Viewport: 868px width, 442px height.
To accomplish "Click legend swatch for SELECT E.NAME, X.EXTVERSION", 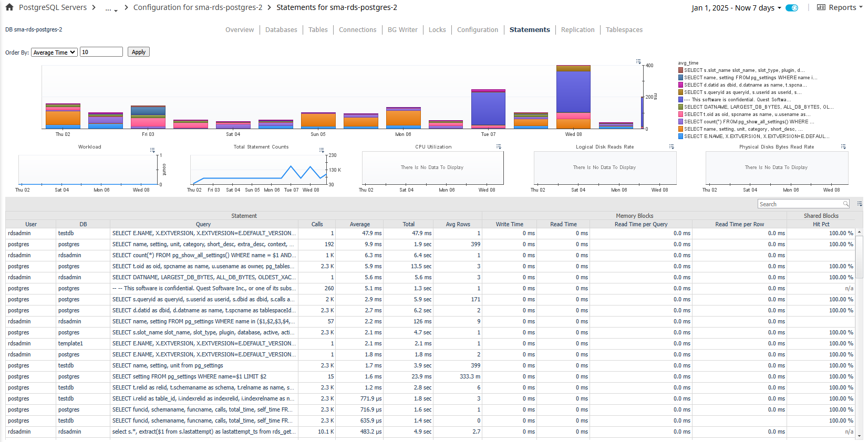I will (680, 136).
